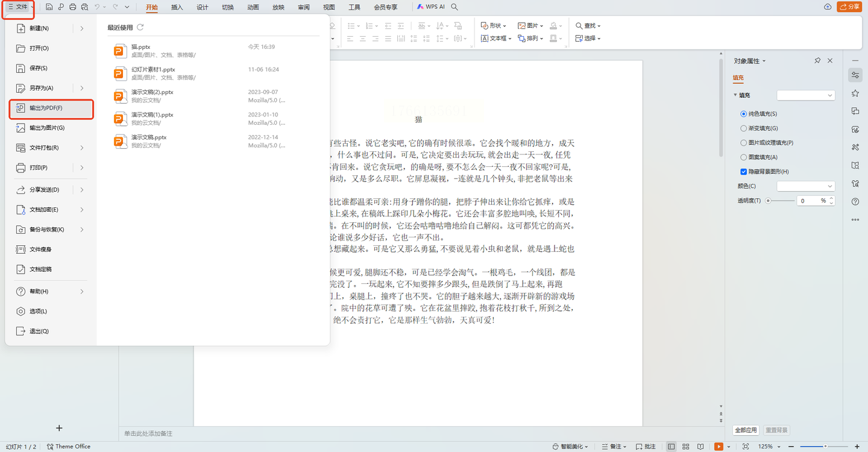Start slideshow with the orange play button
Viewport: 868px width, 452px height.
click(719, 447)
